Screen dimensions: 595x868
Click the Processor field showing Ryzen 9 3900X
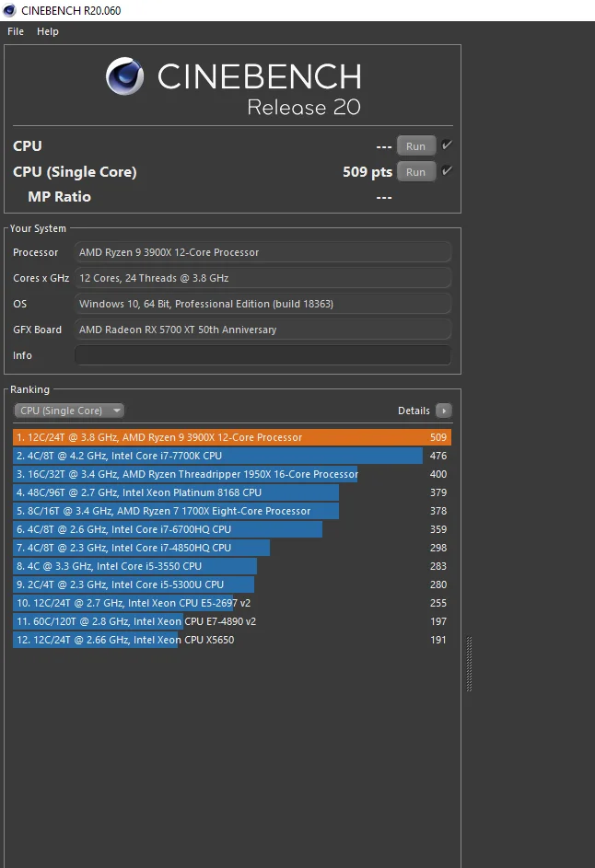tap(262, 252)
